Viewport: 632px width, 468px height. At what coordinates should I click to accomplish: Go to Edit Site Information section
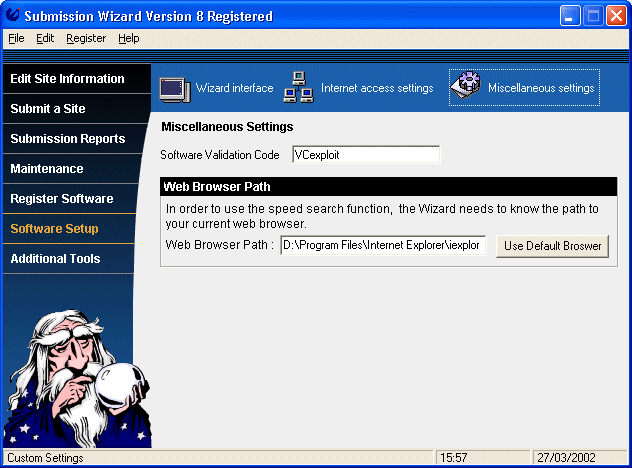click(x=77, y=79)
